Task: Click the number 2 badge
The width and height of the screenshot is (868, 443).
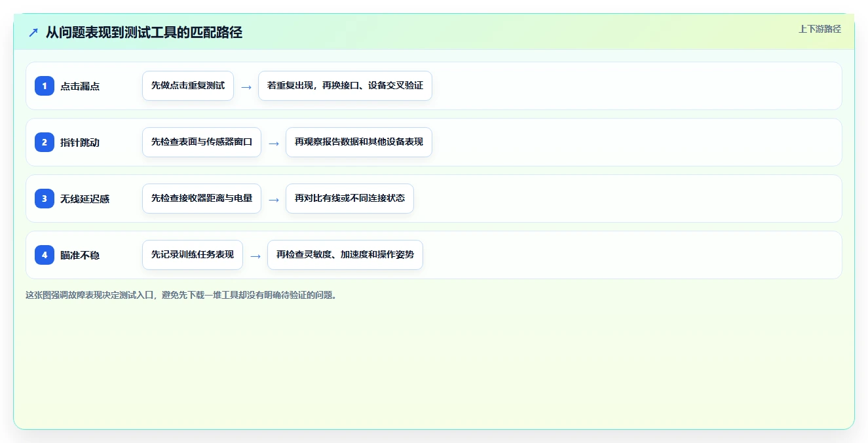Action: pos(45,142)
